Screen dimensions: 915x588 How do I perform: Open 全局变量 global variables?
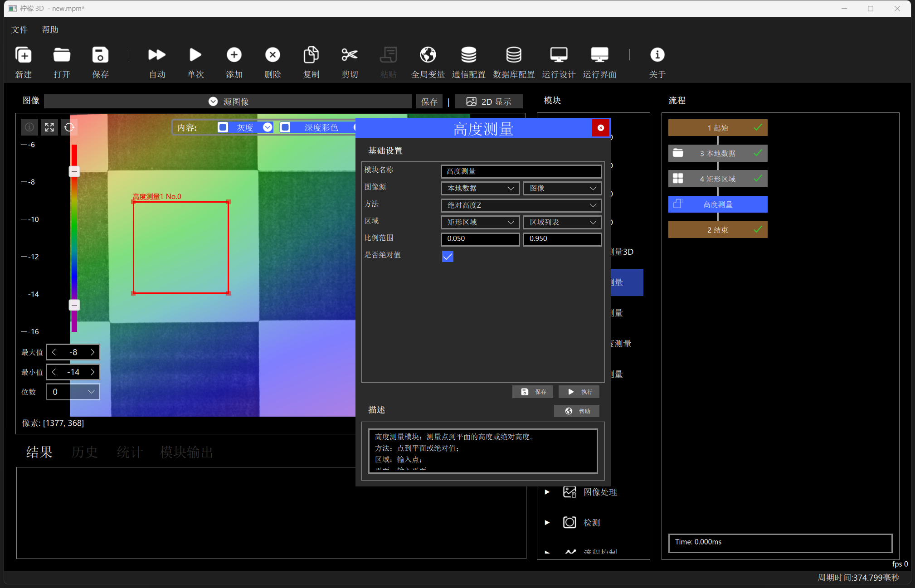click(x=428, y=55)
